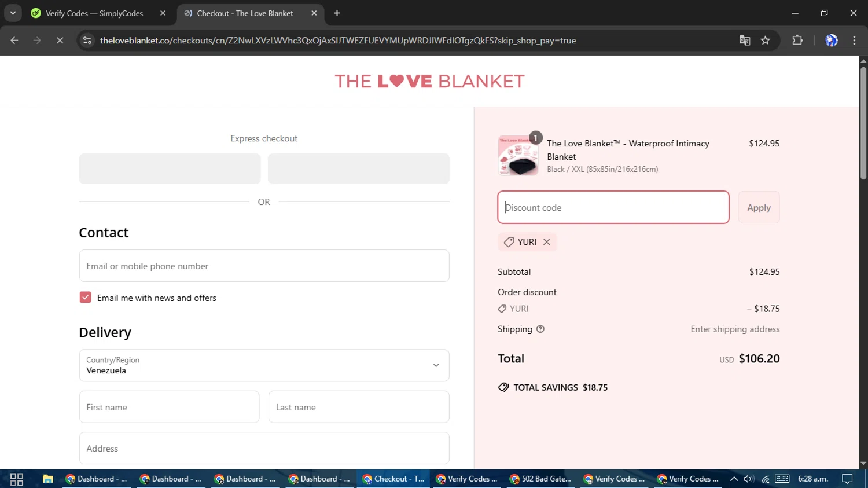Select the Checkout - The Love Blanket tab
The height and width of the screenshot is (488, 868).
click(245, 13)
